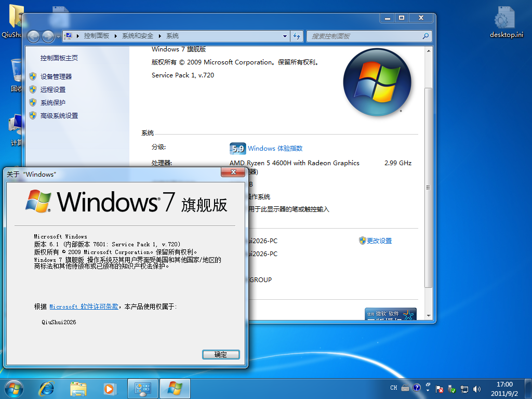Switch to Control Panel taskbar button

tap(143, 389)
